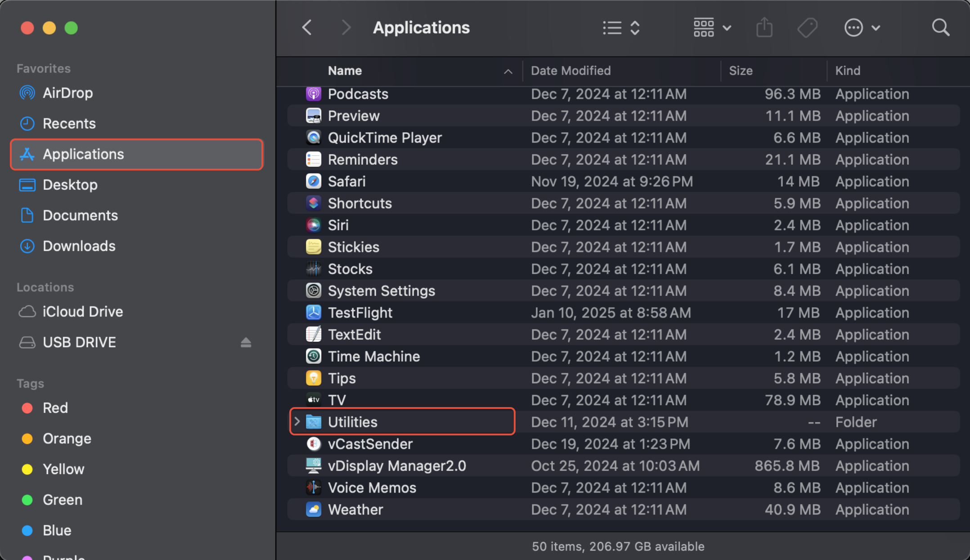Click the Search magnifier icon in toolbar
The height and width of the screenshot is (560, 970).
pyautogui.click(x=940, y=28)
